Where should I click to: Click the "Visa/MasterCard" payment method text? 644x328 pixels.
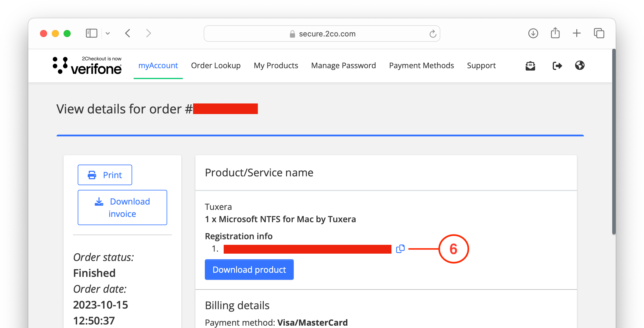pyautogui.click(x=312, y=323)
